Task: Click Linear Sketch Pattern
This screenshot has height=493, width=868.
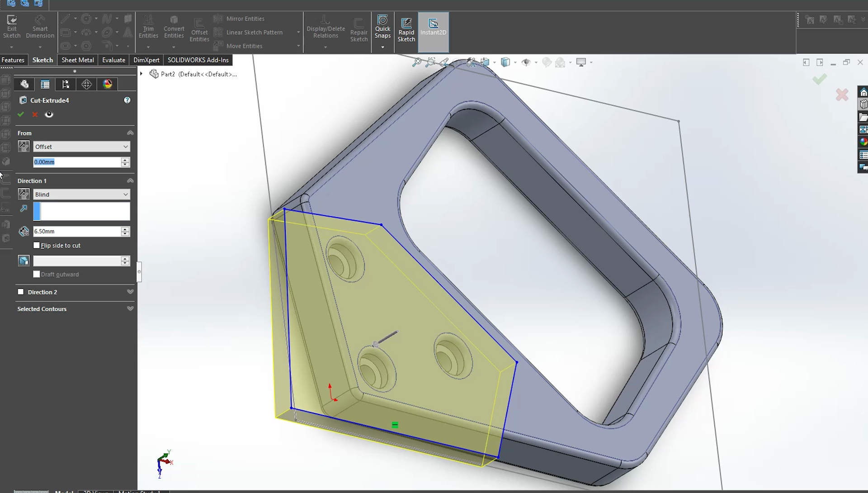Action: click(248, 32)
